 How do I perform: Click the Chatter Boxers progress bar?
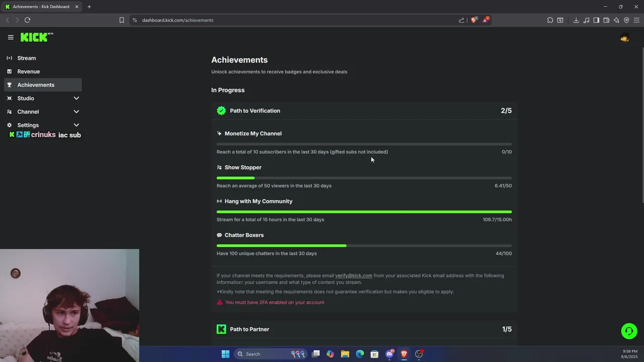[x=364, y=246]
